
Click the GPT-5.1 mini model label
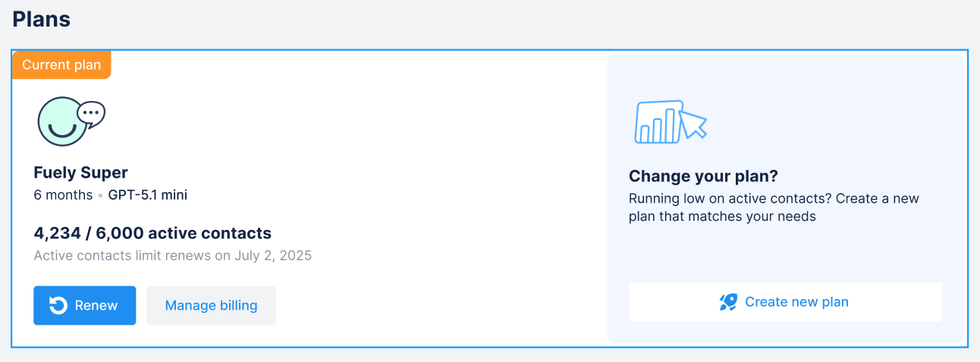[147, 195]
